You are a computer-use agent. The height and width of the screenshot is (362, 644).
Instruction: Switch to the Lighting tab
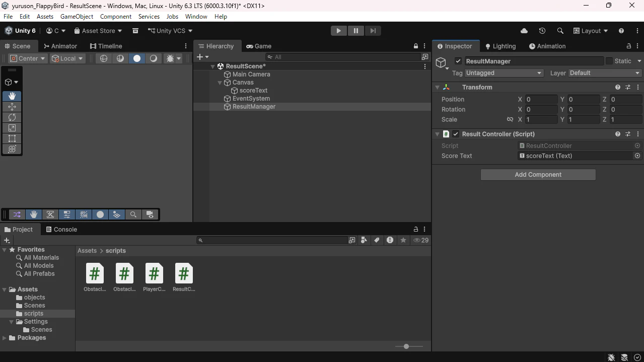click(500, 46)
